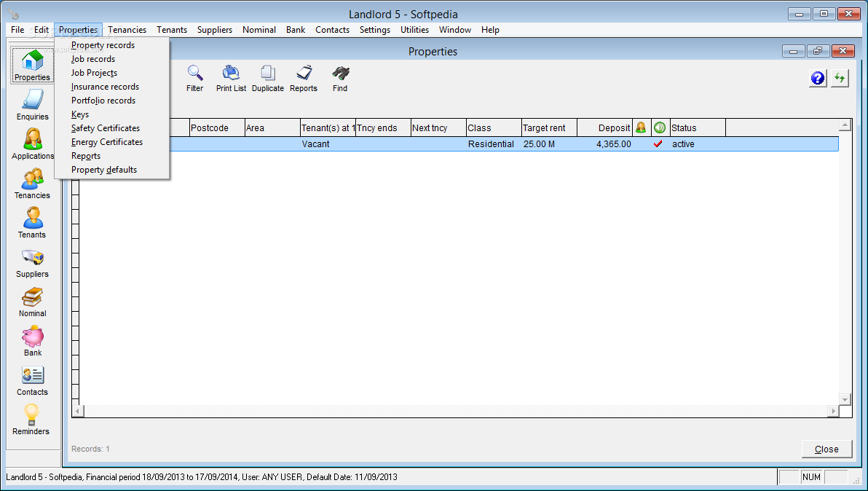
Task: Open the Nominal menu in the menu bar
Action: click(x=259, y=30)
